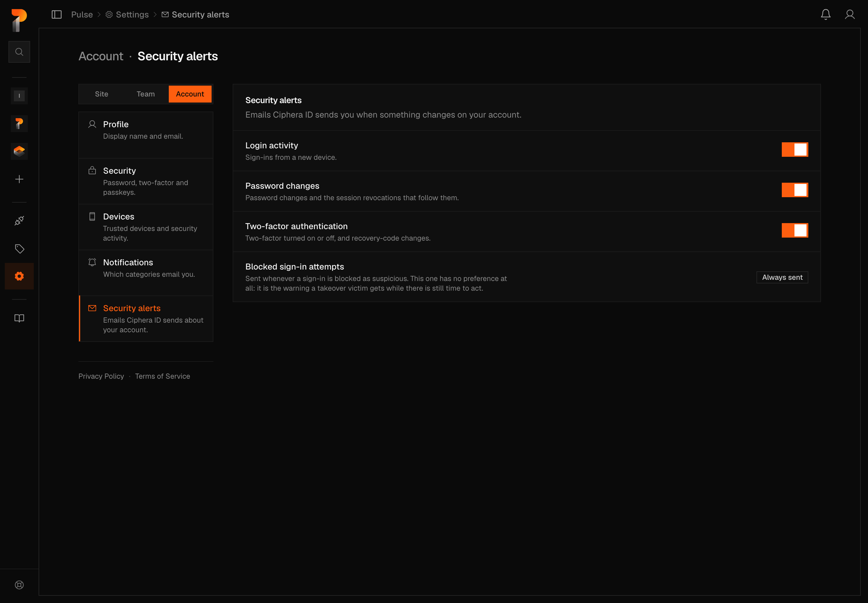Click the Pulse logo at top-left

click(19, 20)
